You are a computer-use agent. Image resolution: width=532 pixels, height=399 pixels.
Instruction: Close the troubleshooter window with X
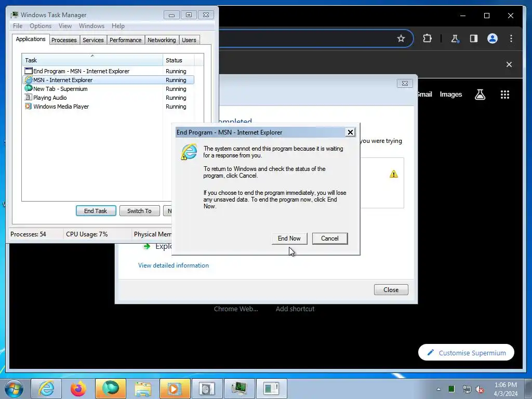click(x=405, y=84)
